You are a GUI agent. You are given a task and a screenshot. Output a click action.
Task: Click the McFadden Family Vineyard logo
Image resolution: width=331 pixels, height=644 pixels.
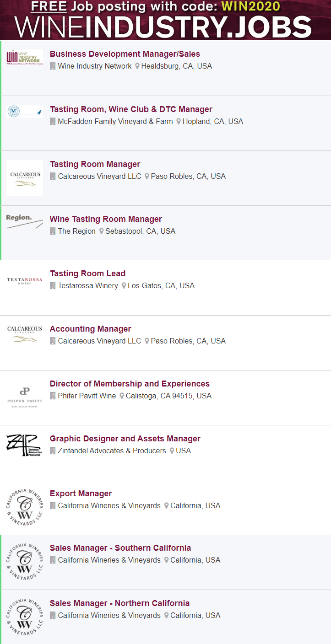[25, 111]
